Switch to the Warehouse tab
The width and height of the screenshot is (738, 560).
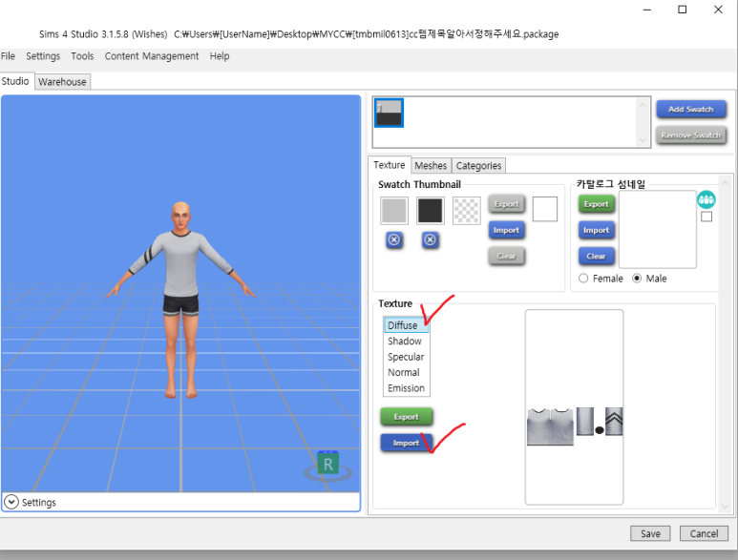62,82
